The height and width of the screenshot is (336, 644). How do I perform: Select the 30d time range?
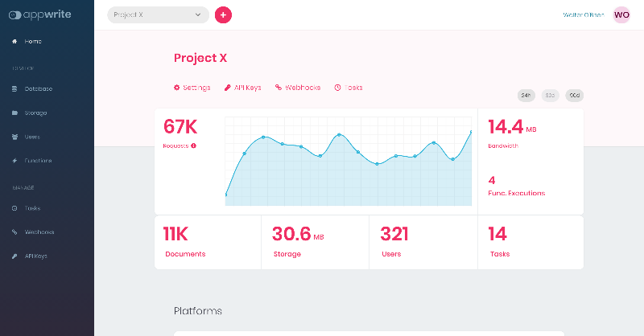click(551, 96)
